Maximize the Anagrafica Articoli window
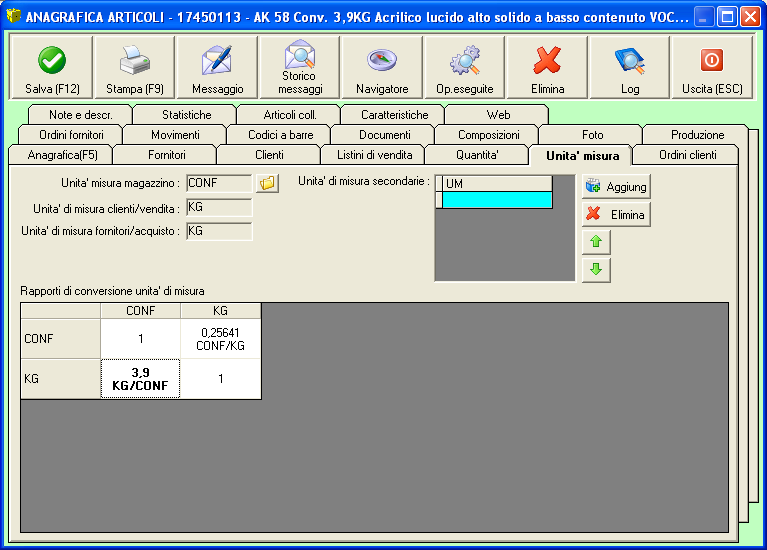 [x=727, y=18]
